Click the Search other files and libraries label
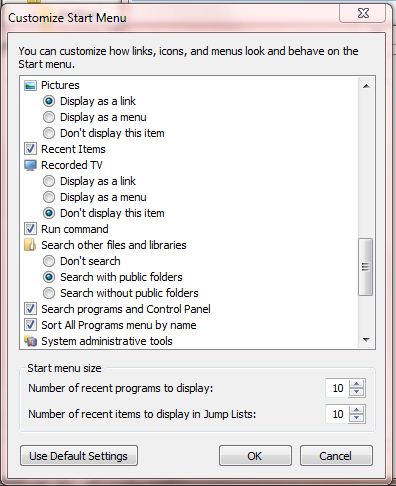This screenshot has width=396, height=486. pos(114,245)
